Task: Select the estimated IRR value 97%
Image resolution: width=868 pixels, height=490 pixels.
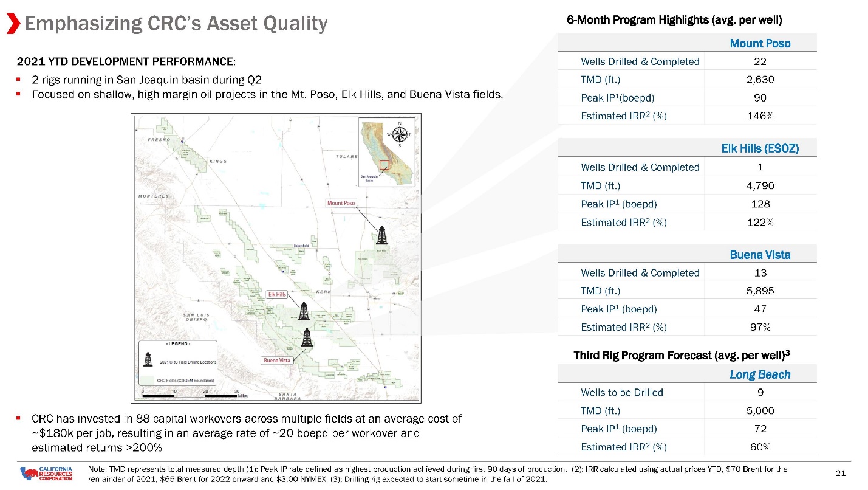Action: tap(760, 327)
